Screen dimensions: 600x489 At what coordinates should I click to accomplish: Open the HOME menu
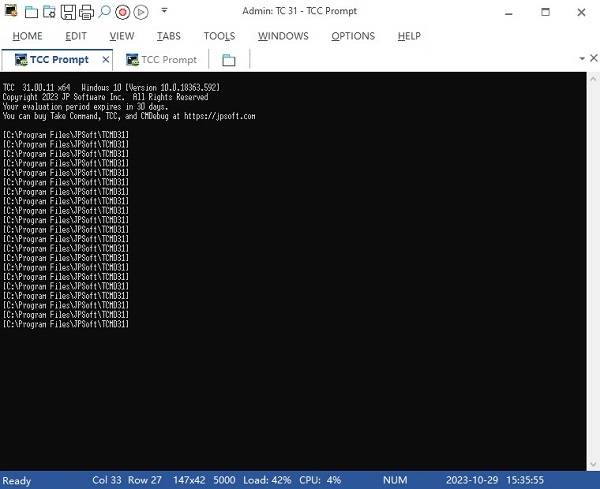(x=27, y=36)
